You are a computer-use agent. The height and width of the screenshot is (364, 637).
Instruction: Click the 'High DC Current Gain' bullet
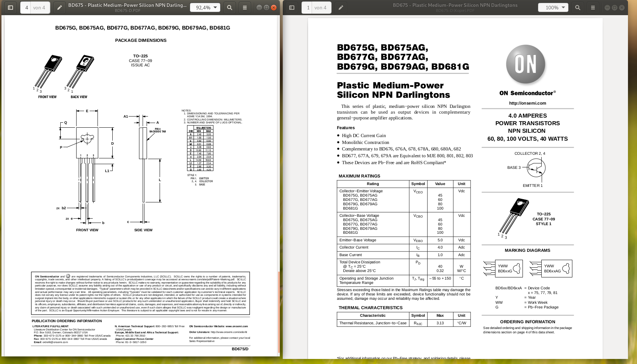(x=364, y=136)
